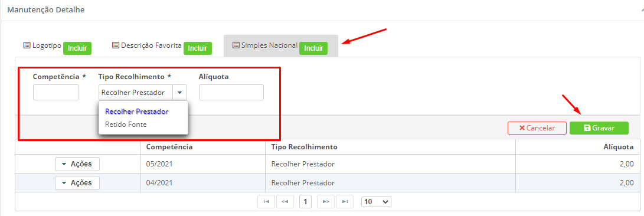Save the record with Gravar
The height and width of the screenshot is (216, 644).
pyautogui.click(x=599, y=128)
